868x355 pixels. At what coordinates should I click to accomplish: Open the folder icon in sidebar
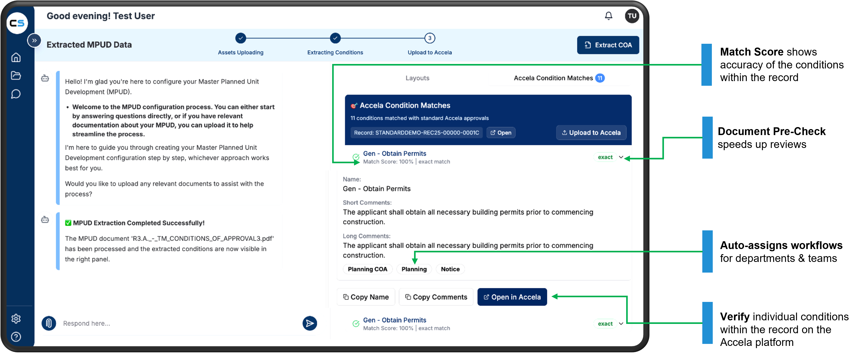16,76
